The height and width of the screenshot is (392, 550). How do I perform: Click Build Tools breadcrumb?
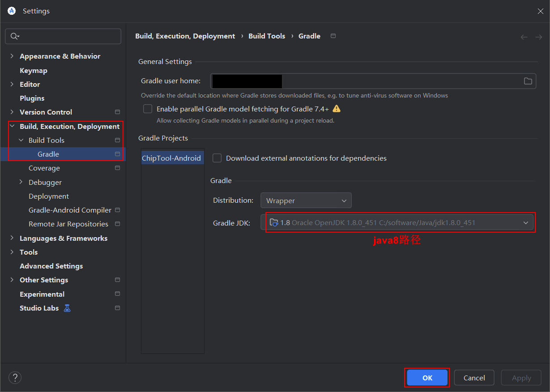tap(267, 36)
